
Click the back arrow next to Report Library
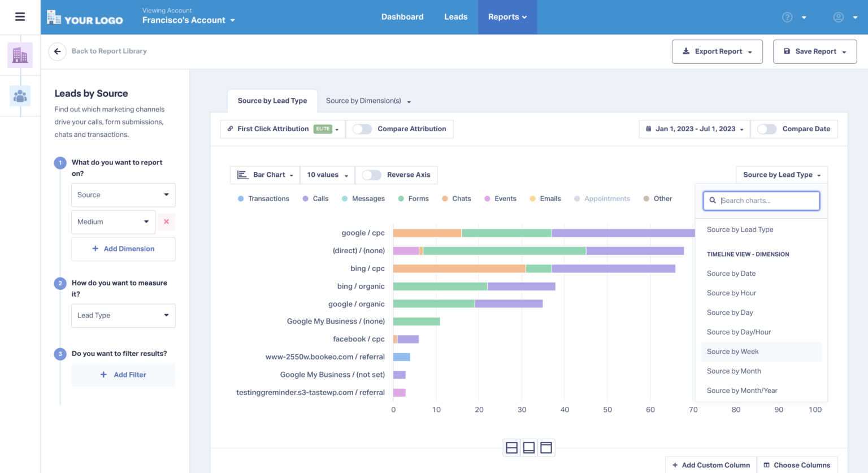57,51
